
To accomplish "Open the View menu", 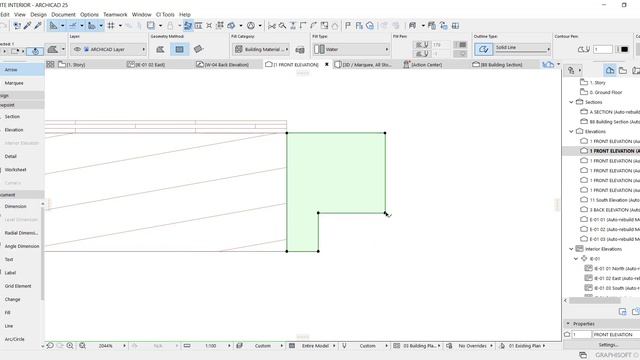I will point(20,14).
